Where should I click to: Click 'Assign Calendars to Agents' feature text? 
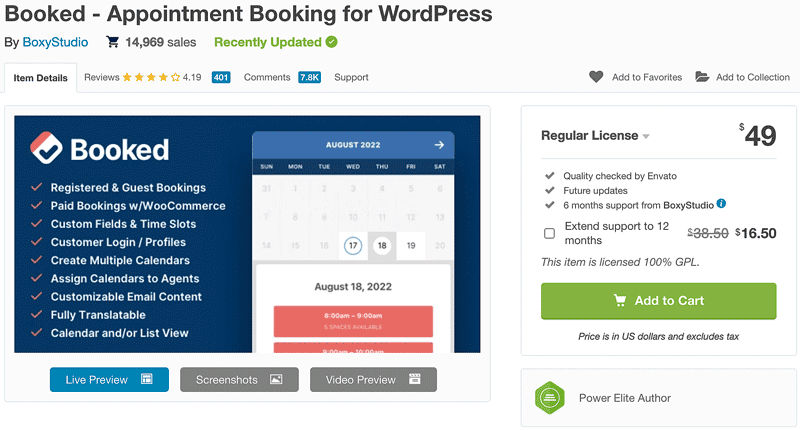124,279
